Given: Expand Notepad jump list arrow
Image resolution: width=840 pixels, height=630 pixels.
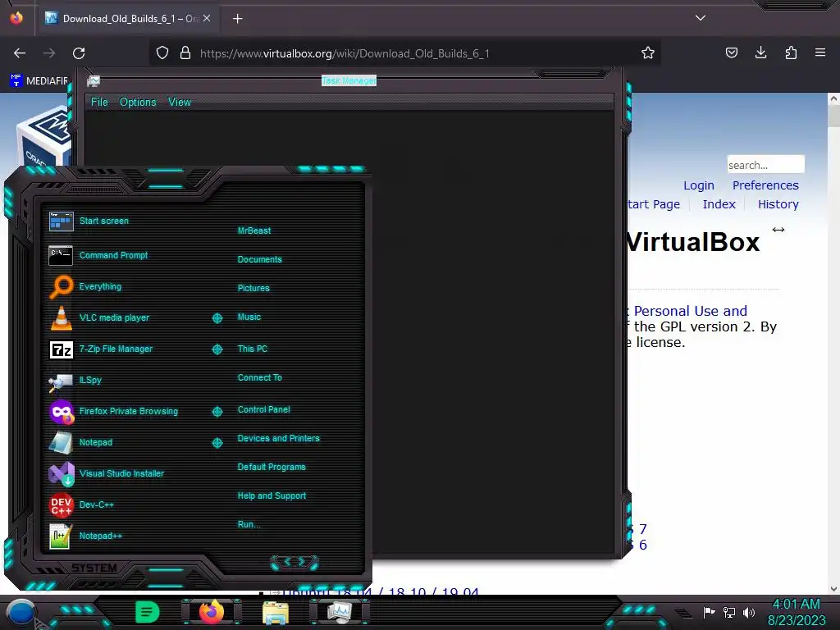Looking at the screenshot, I should (217, 442).
